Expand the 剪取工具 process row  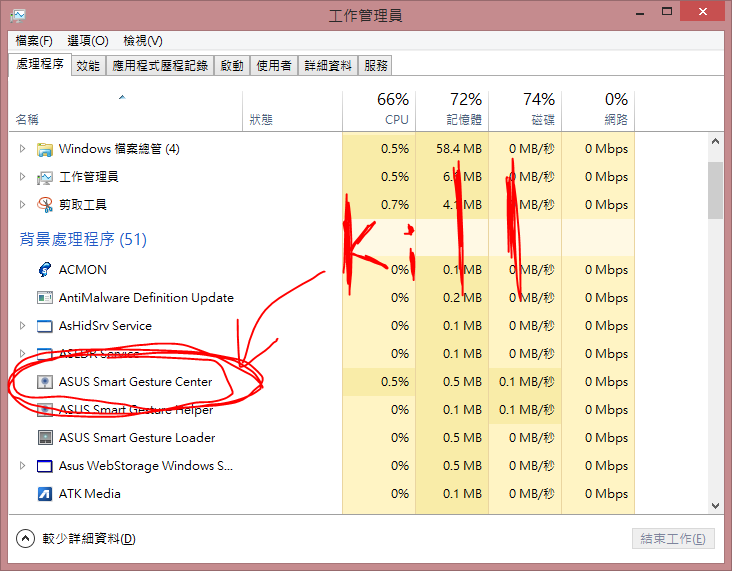click(x=22, y=204)
